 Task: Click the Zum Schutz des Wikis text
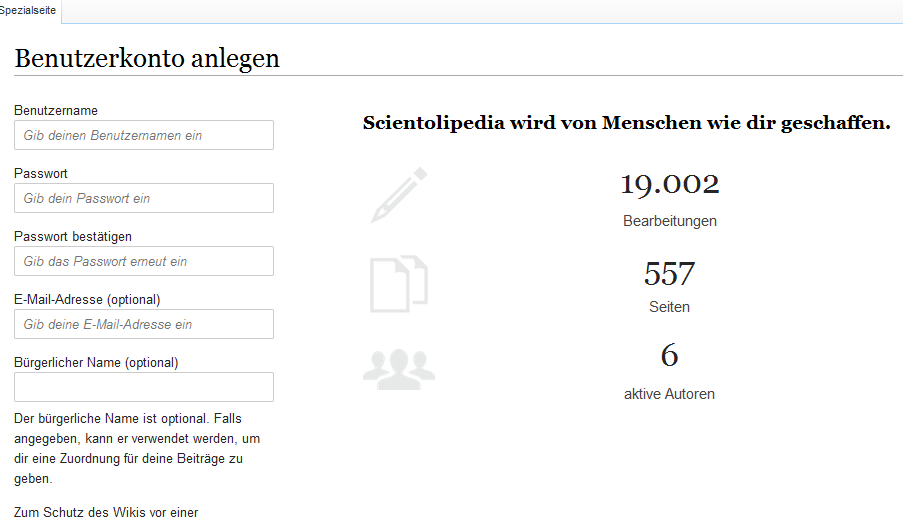(x=106, y=512)
